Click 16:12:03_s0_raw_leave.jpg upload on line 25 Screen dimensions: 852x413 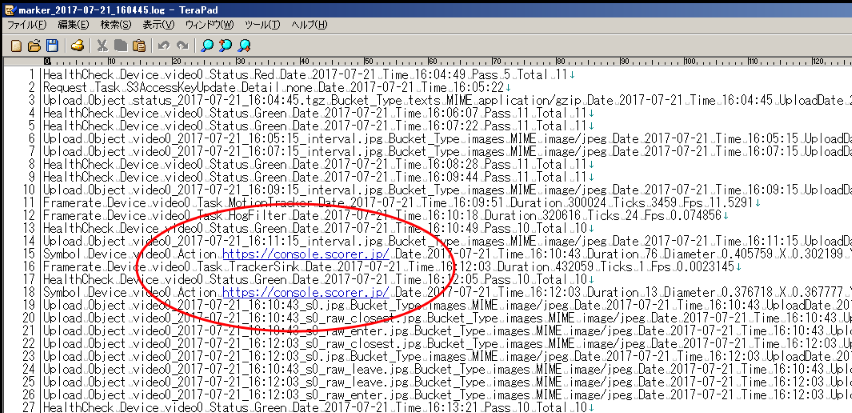pos(447,382)
